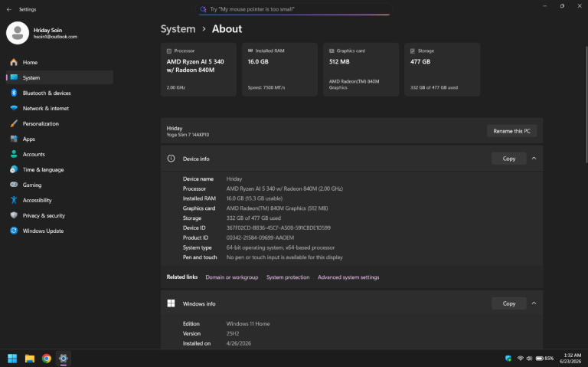Click the vertical scrollbar on right
588x367 pixels.
[x=586, y=105]
